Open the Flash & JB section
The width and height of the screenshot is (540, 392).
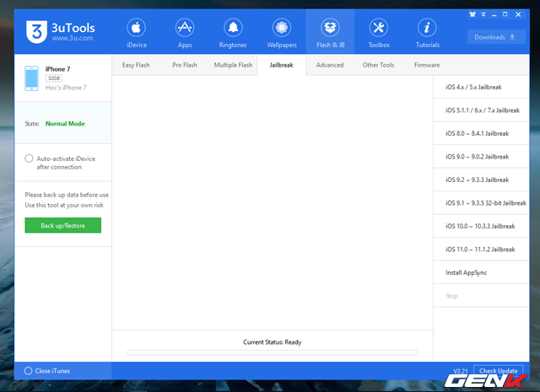click(x=330, y=33)
